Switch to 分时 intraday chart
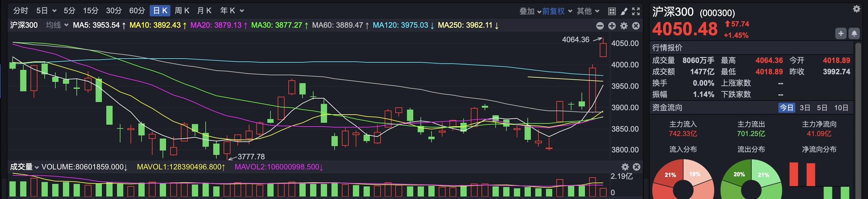Viewport: 868px width, 199px height. (x=20, y=11)
